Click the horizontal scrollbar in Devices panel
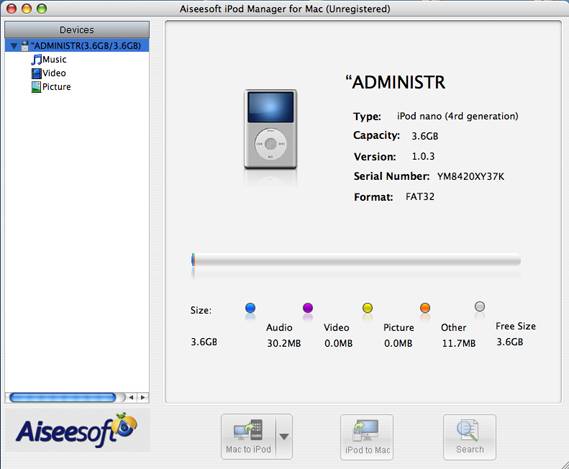Viewport: 569px width, 469px height. coord(63,397)
